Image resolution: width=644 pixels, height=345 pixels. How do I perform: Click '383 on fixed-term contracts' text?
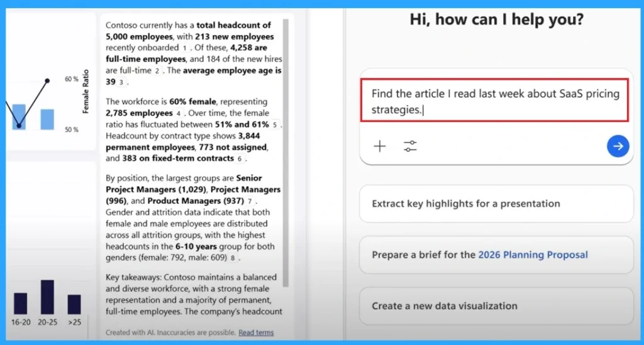tap(178, 158)
